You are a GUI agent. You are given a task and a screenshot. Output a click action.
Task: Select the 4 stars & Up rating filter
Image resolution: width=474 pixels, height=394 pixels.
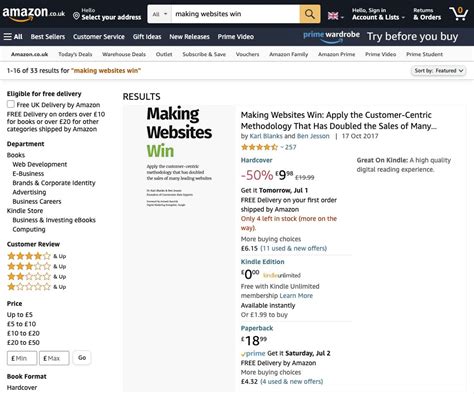click(37, 256)
